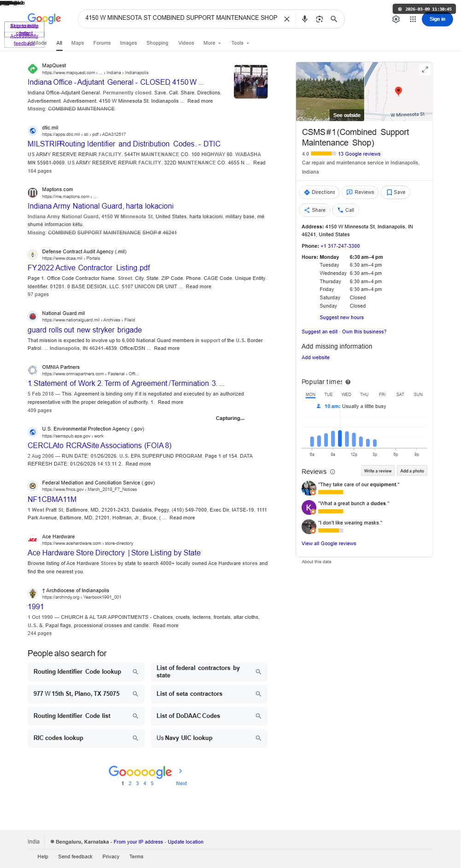
Task: Click the OMNIA Partners site favicon
Action: pyautogui.click(x=33, y=370)
